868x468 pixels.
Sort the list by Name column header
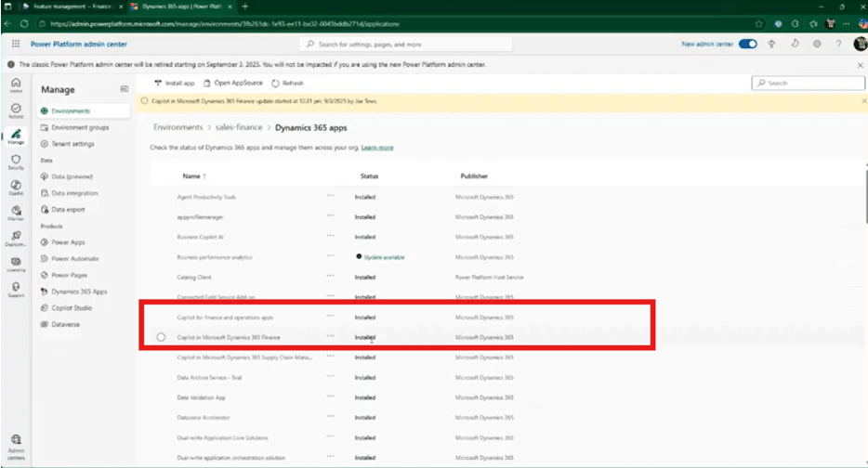[x=192, y=175]
